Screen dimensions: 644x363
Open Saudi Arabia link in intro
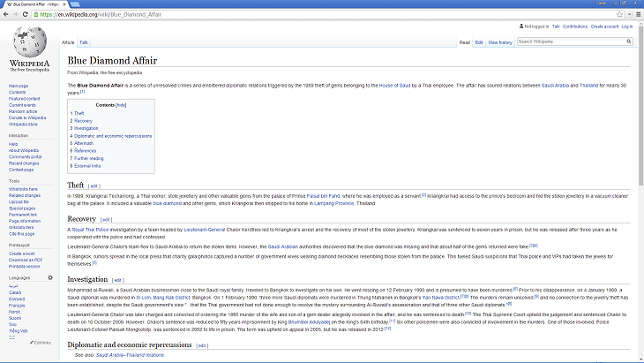point(555,86)
